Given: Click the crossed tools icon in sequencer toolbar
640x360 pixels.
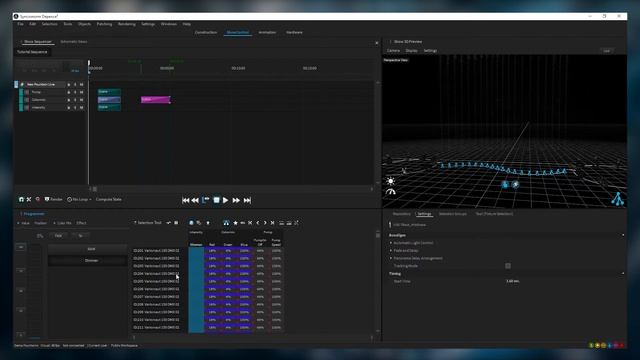Looking at the screenshot, I should click(x=29, y=199).
